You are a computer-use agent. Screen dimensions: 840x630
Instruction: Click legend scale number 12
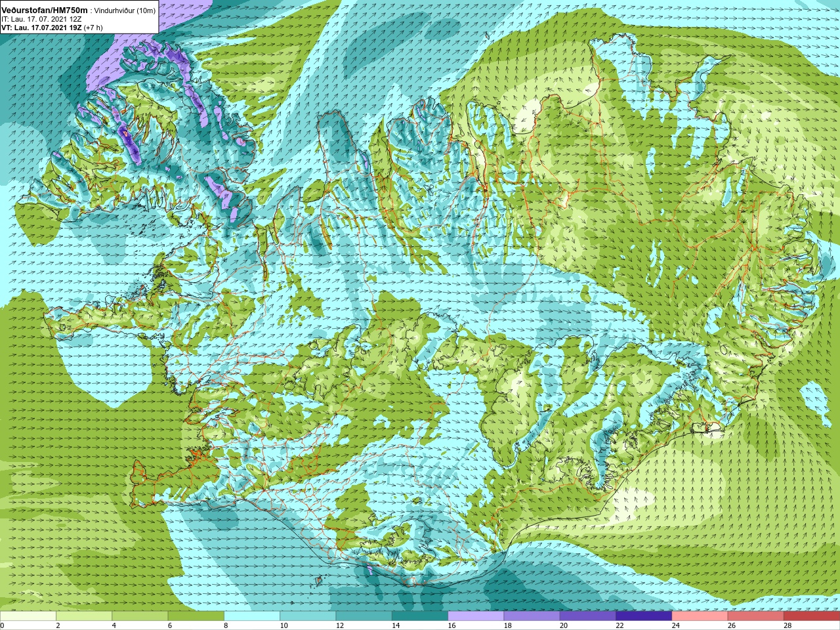pos(339,625)
